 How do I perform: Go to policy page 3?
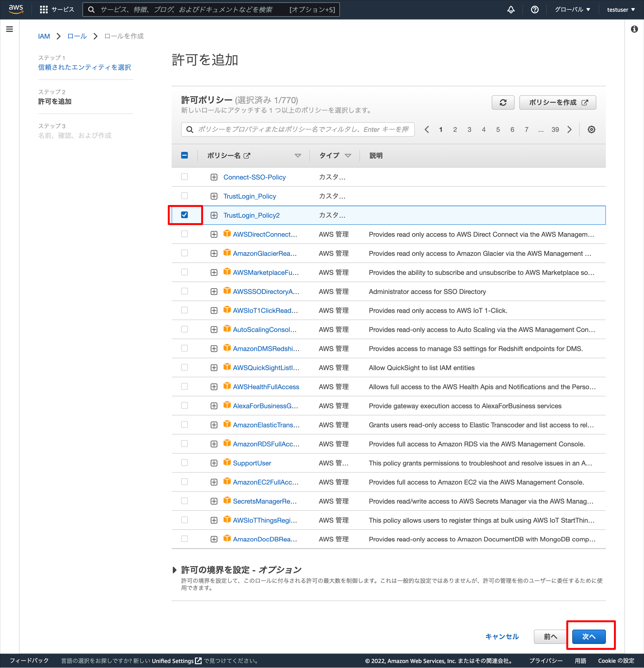point(469,129)
